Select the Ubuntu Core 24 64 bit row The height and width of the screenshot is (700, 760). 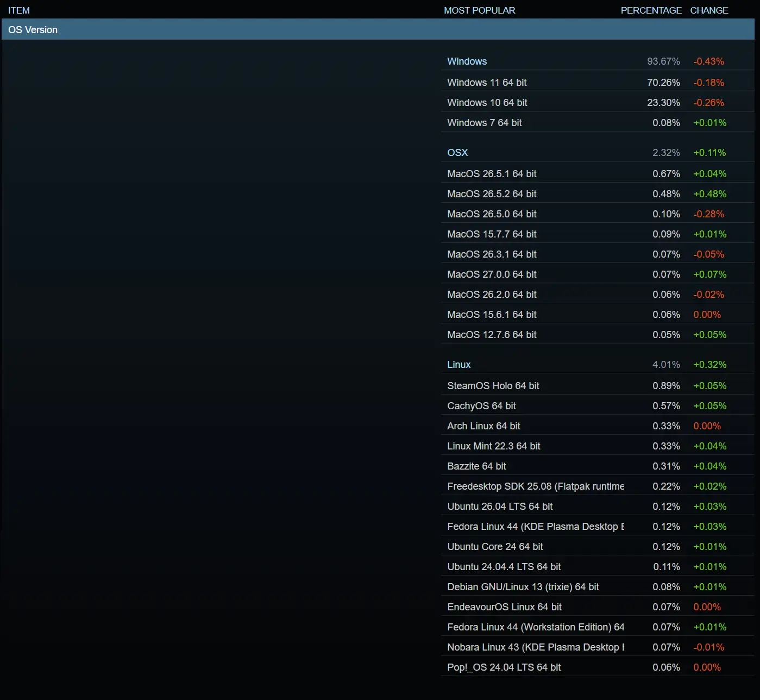pos(598,547)
